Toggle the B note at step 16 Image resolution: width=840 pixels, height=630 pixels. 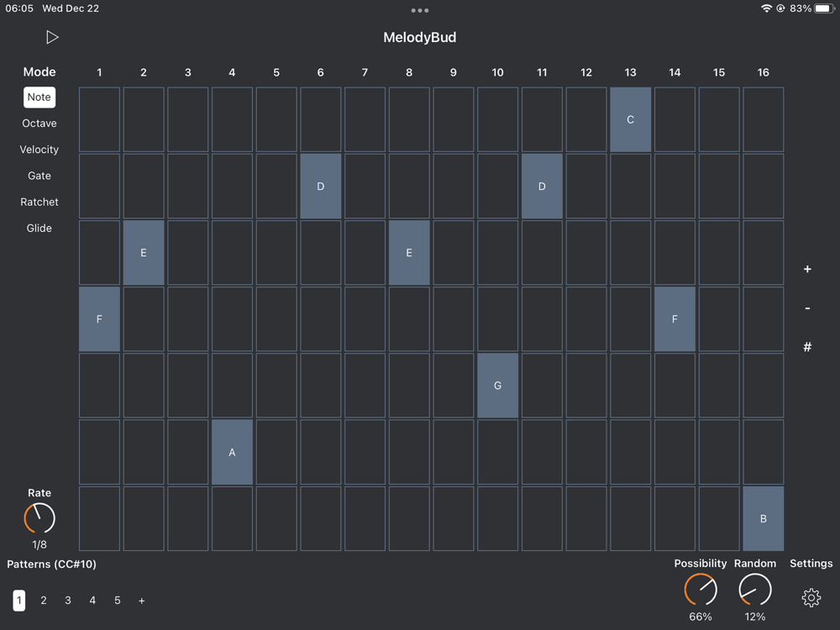tap(764, 518)
